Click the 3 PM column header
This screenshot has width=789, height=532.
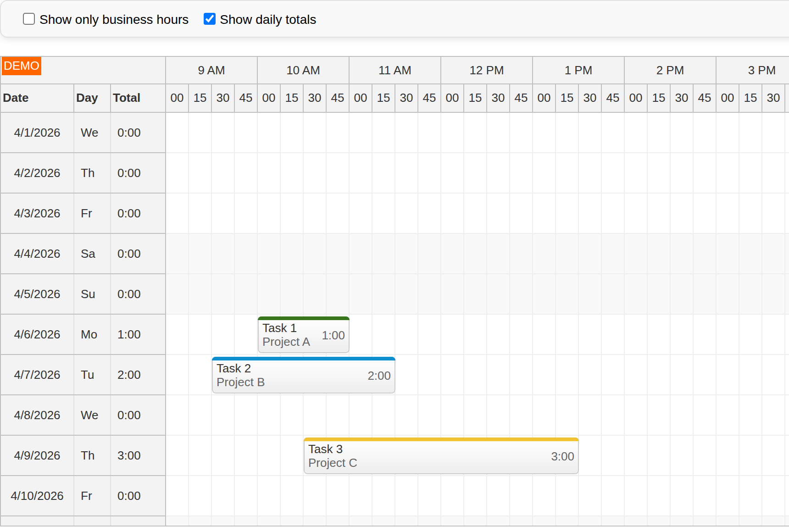click(761, 70)
